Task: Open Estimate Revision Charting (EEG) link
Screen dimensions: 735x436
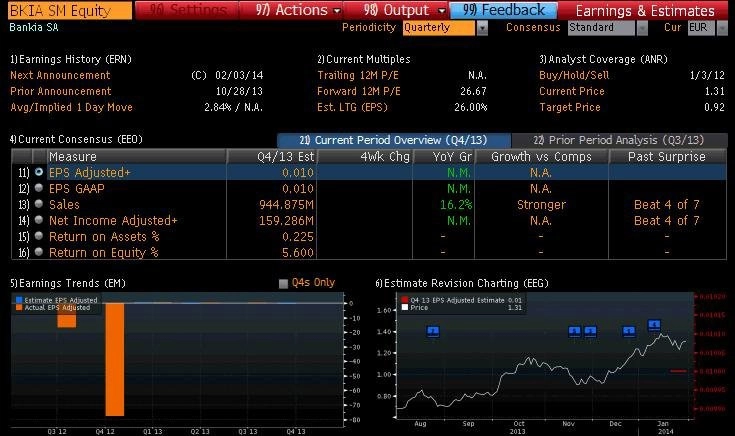Action: click(462, 283)
